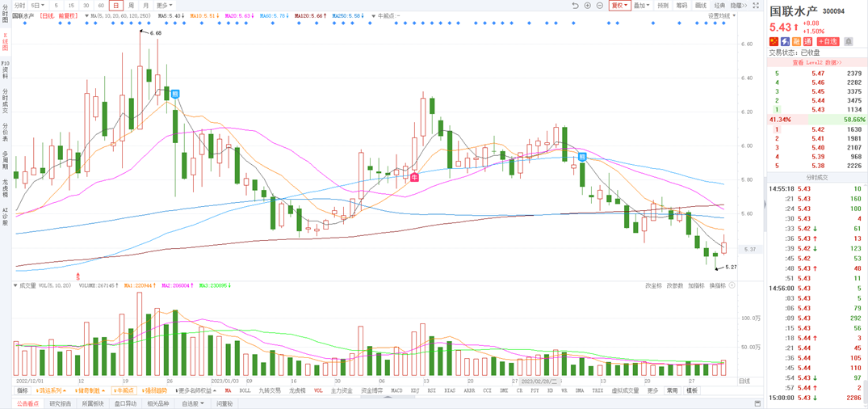Screen dimensions: 868x409
Task: Click the price alert bell icon
Action: pyautogui.click(x=848, y=41)
